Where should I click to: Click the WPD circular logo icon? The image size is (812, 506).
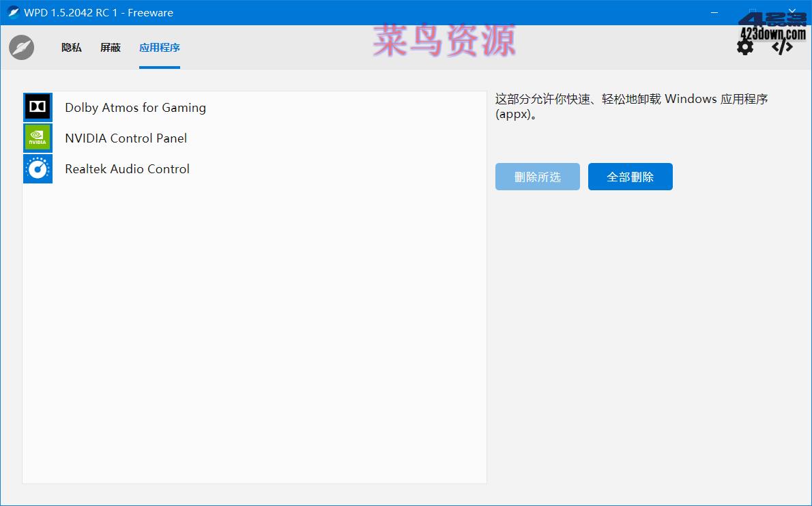[20, 48]
